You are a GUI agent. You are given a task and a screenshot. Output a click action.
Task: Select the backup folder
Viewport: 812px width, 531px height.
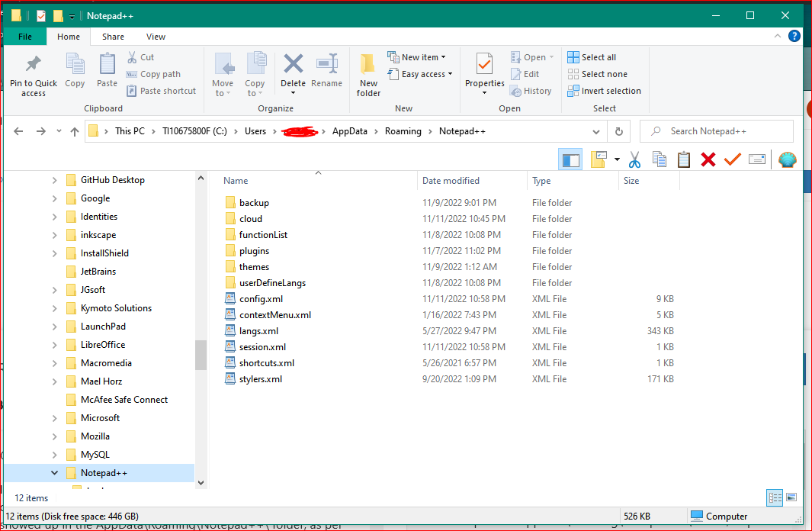point(254,202)
